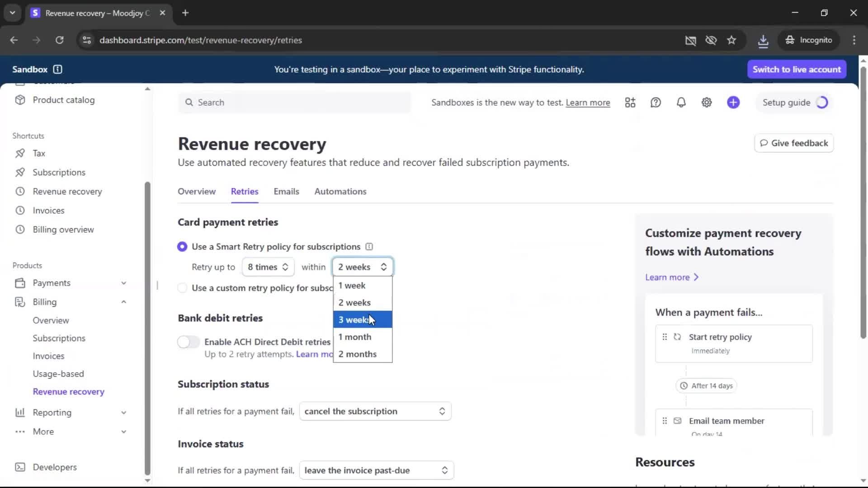868x488 pixels.
Task: Open the 'leave the invoice past-due' dropdown
Action: click(x=376, y=470)
